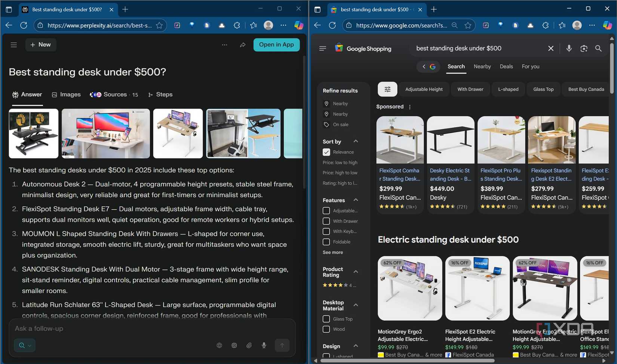The image size is (617, 364).
Task: Click the Google Shopping search text field
Action: 479,48
